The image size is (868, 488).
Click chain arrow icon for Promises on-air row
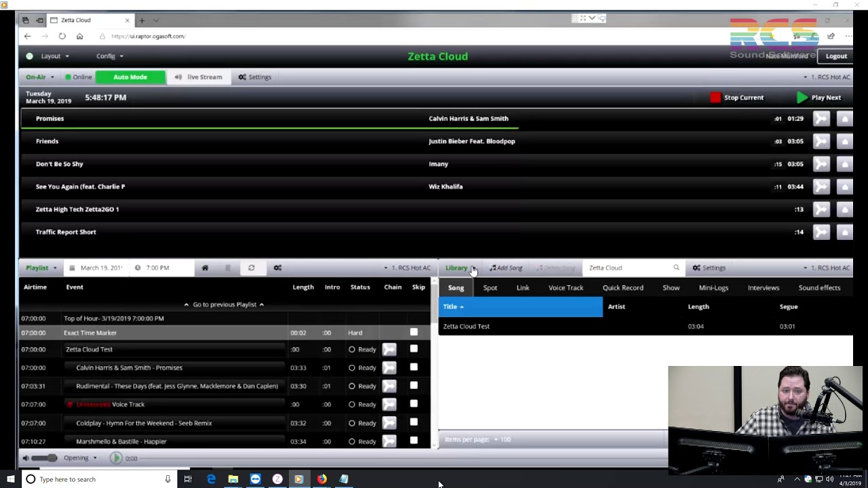coord(821,119)
